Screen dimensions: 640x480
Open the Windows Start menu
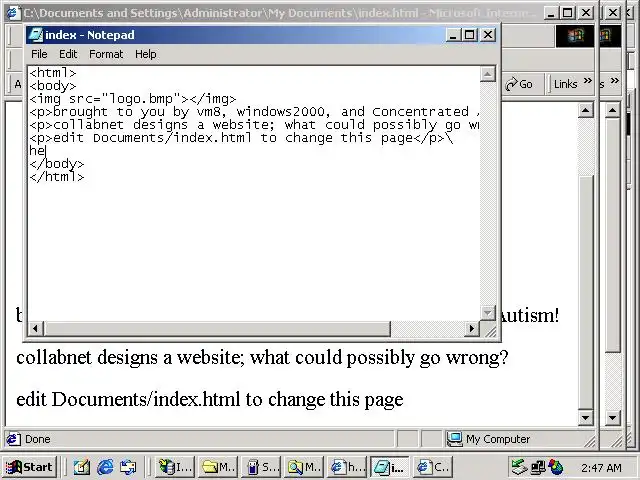(29, 467)
